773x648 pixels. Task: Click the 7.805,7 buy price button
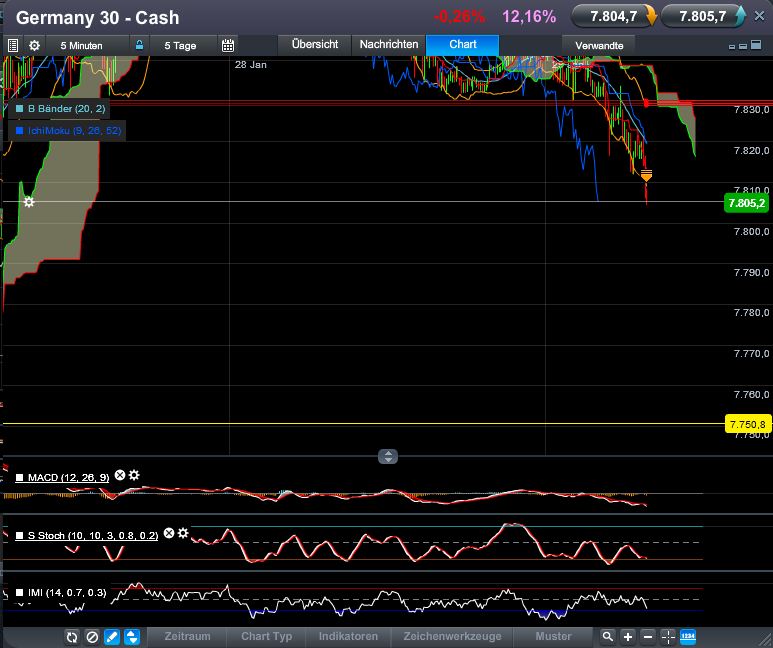(703, 17)
